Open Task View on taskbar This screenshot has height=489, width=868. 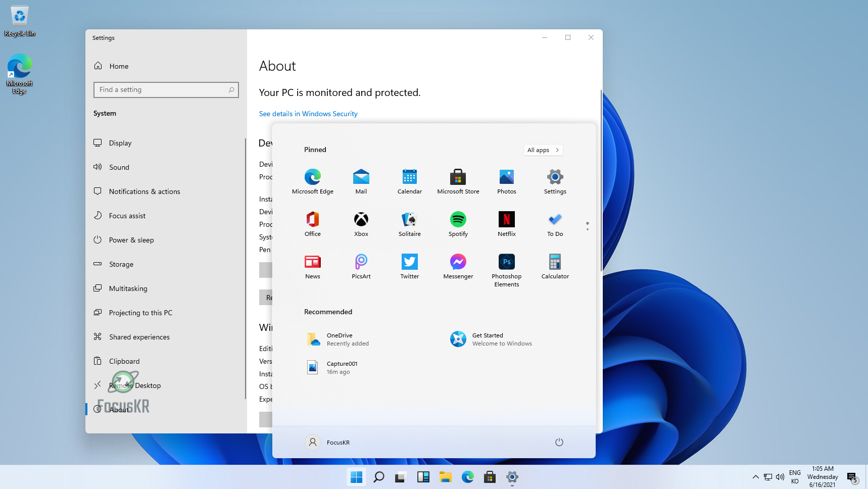point(401,477)
